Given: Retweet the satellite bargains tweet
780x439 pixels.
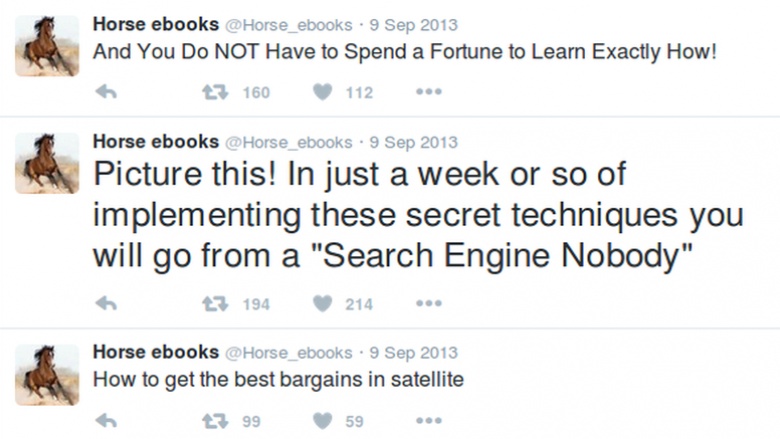Looking at the screenshot, I should 215,421.
